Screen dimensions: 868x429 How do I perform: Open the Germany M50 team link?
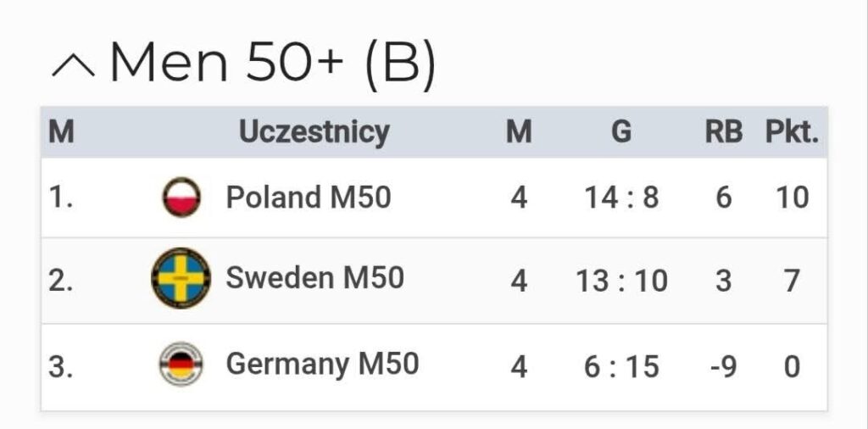pos(322,365)
